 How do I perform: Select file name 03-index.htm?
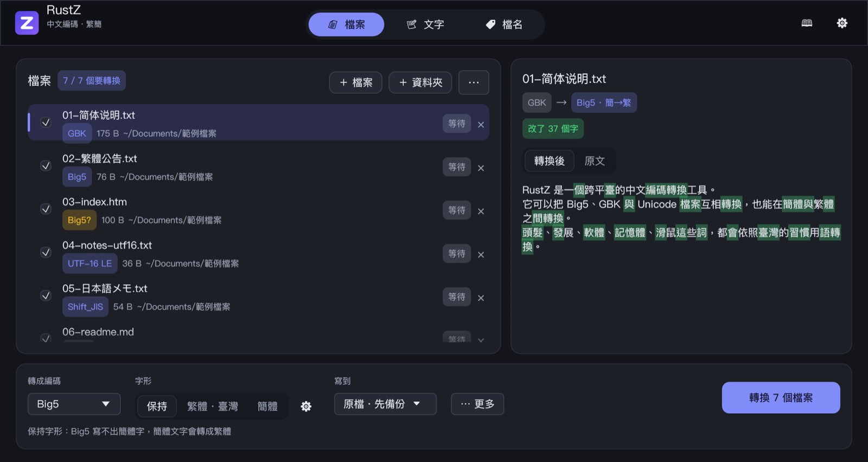(94, 202)
